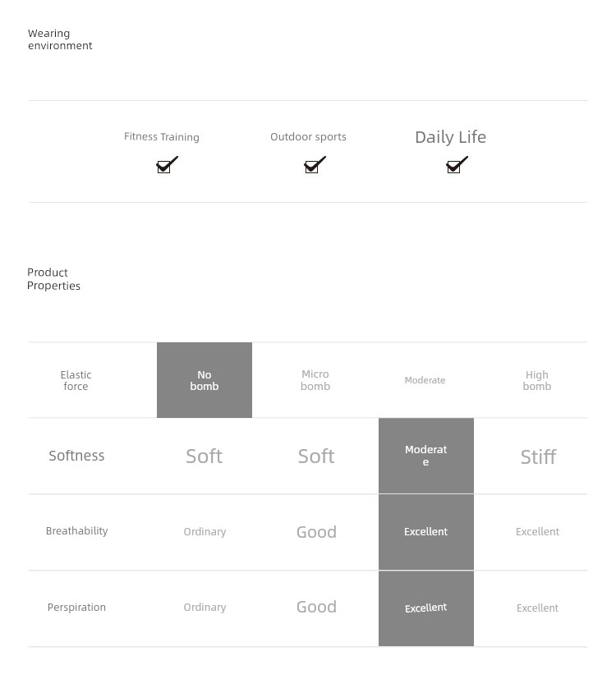Tick the Fitness Training checkbox

coord(167,165)
